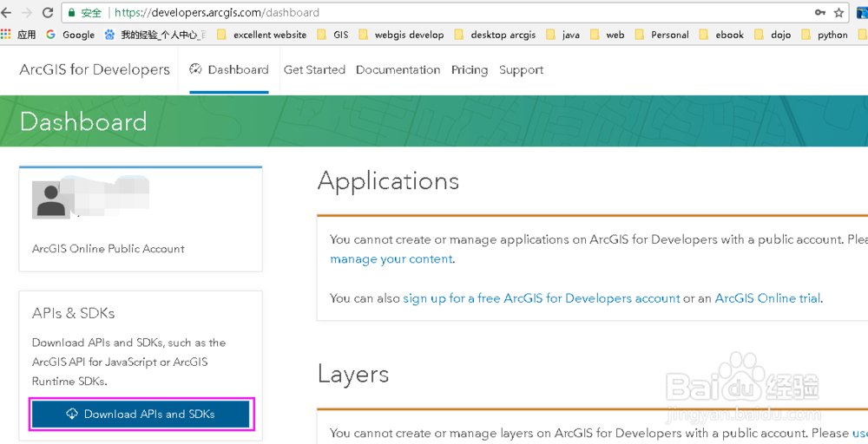Click the browser back arrow
The height and width of the screenshot is (444, 868).
tap(6, 12)
